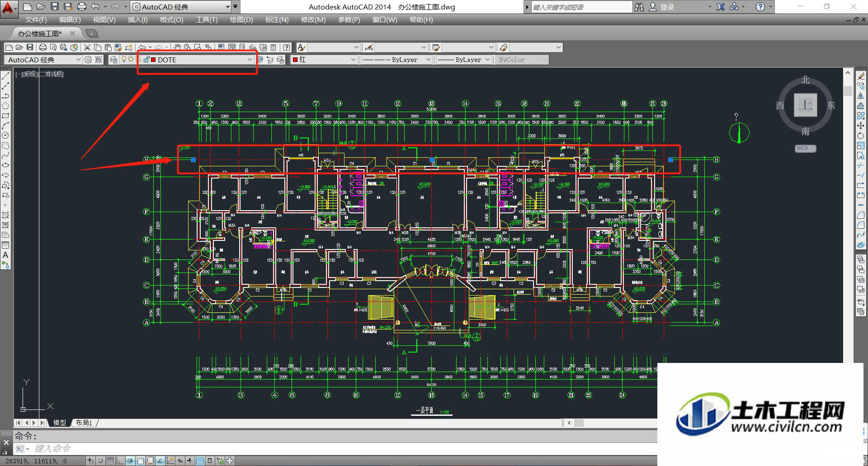Image resolution: width=868 pixels, height=466 pixels.
Task: Click the Plot (print) icon in standard toolbar
Action: [42, 47]
